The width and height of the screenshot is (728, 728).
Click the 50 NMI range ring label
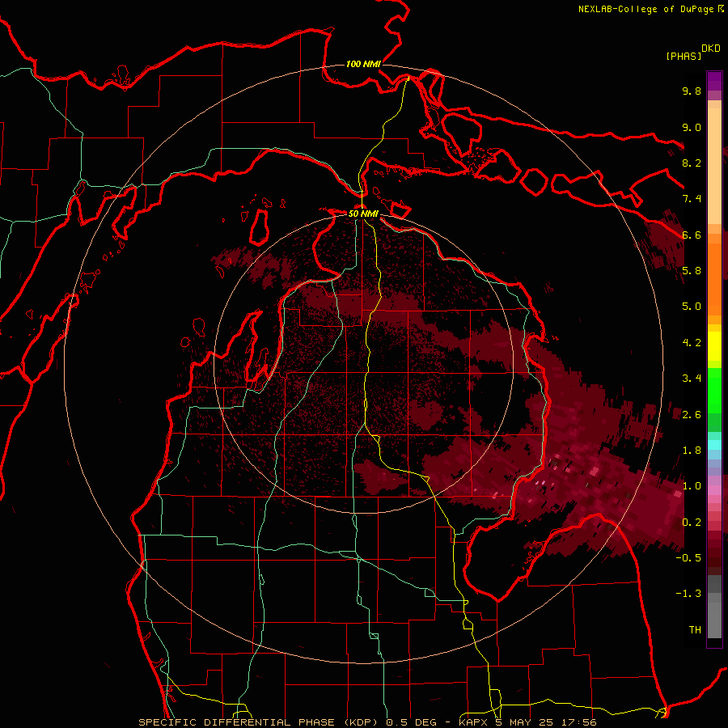coord(363,214)
